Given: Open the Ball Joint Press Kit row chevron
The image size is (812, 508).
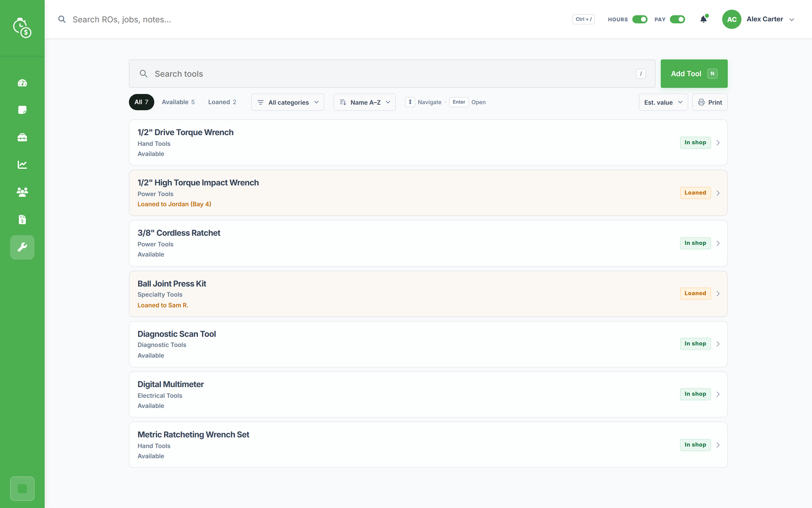Looking at the screenshot, I should coord(718,294).
